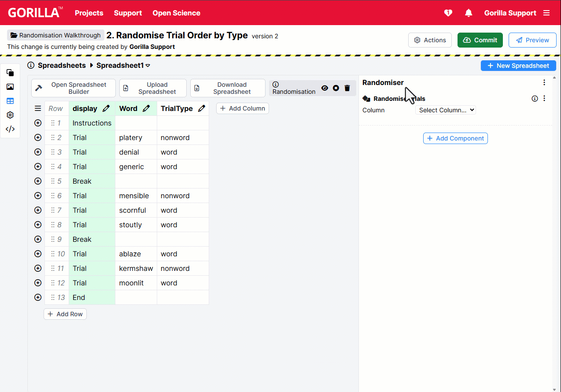Screen dimensions: 561x392
Task: Open the code editor from the left sidebar
Action: [10, 129]
